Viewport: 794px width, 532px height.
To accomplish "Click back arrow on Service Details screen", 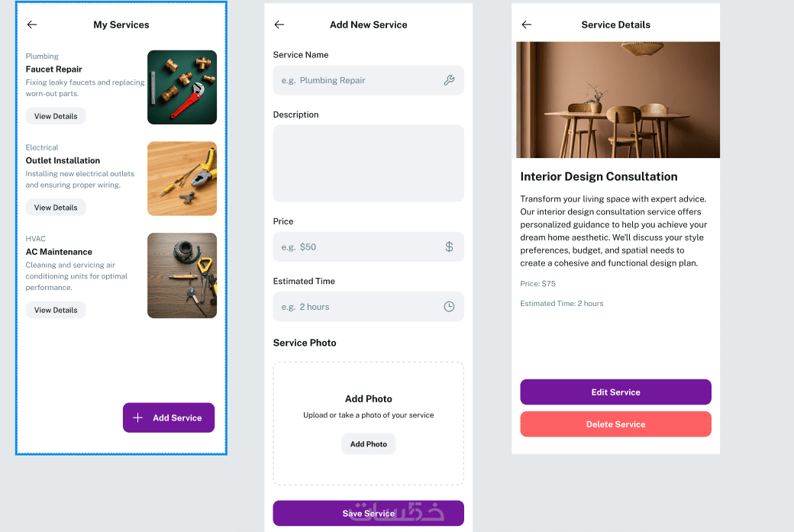I will 526,24.
